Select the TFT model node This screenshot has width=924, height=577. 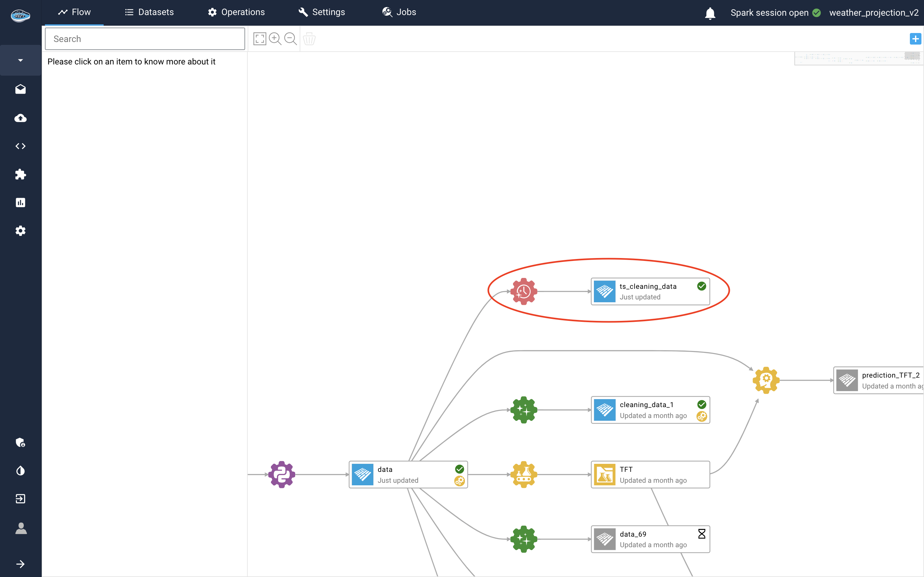click(650, 474)
